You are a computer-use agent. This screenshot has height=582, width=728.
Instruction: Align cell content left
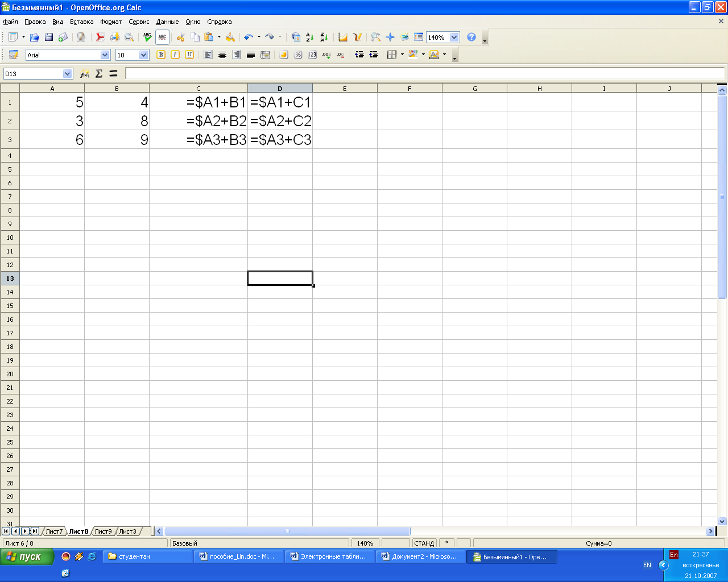[x=208, y=55]
